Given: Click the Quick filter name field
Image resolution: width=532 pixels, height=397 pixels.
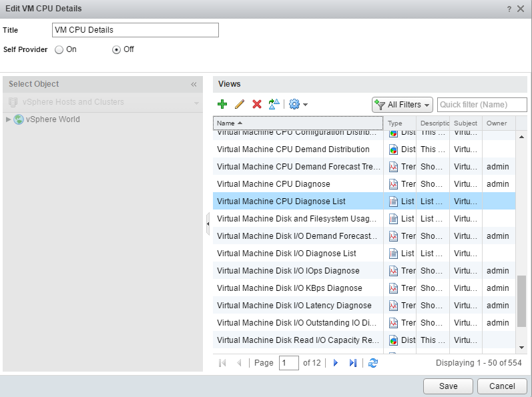Looking at the screenshot, I should [481, 105].
